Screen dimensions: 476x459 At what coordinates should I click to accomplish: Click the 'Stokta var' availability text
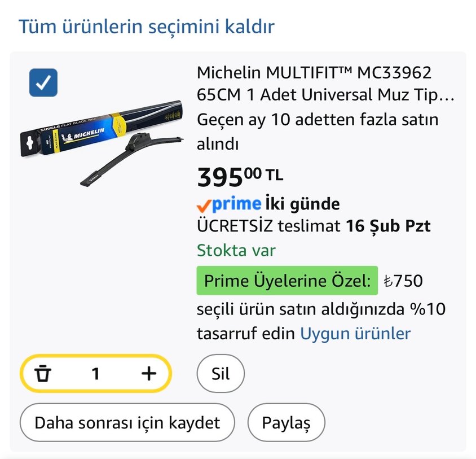tap(236, 250)
